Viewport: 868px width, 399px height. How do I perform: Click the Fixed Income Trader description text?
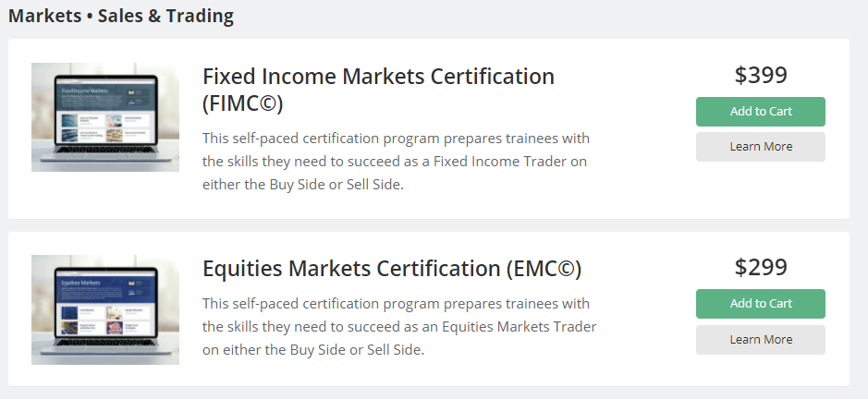click(396, 161)
